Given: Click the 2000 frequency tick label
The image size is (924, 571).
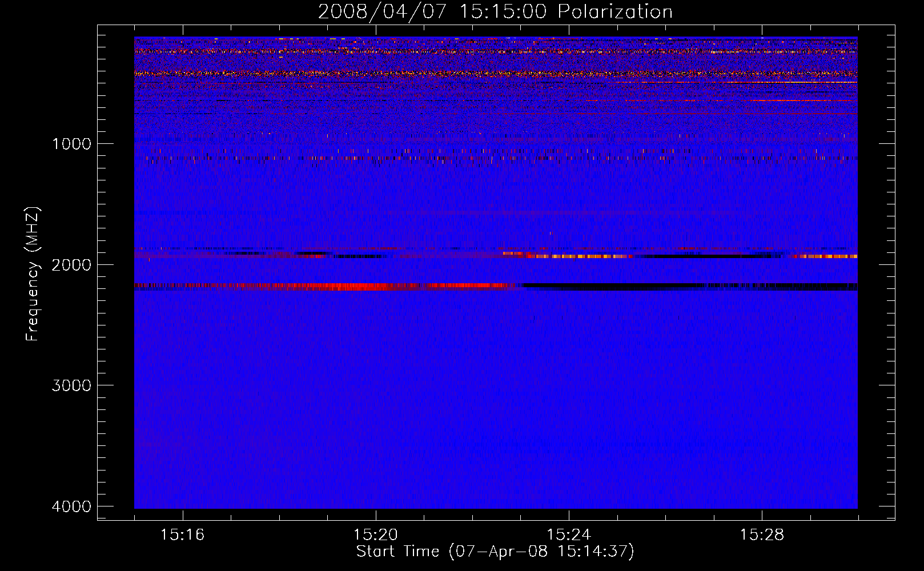Looking at the screenshot, I should (71, 264).
